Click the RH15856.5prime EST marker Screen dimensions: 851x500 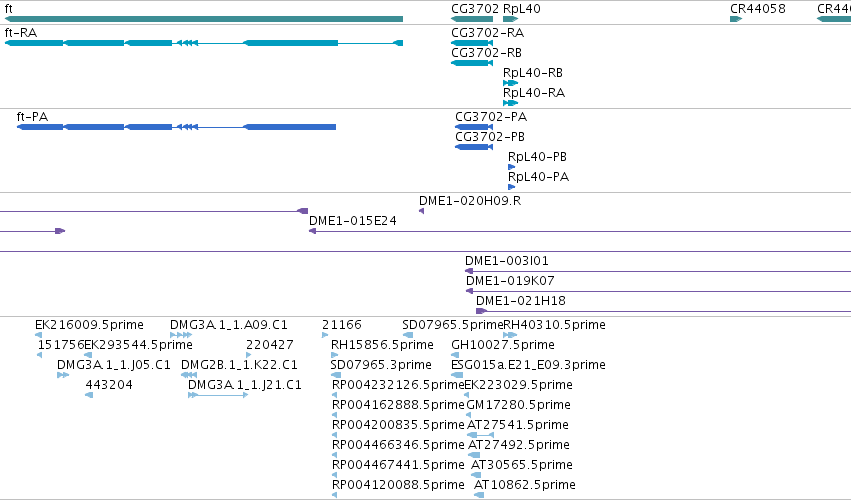(x=334, y=355)
